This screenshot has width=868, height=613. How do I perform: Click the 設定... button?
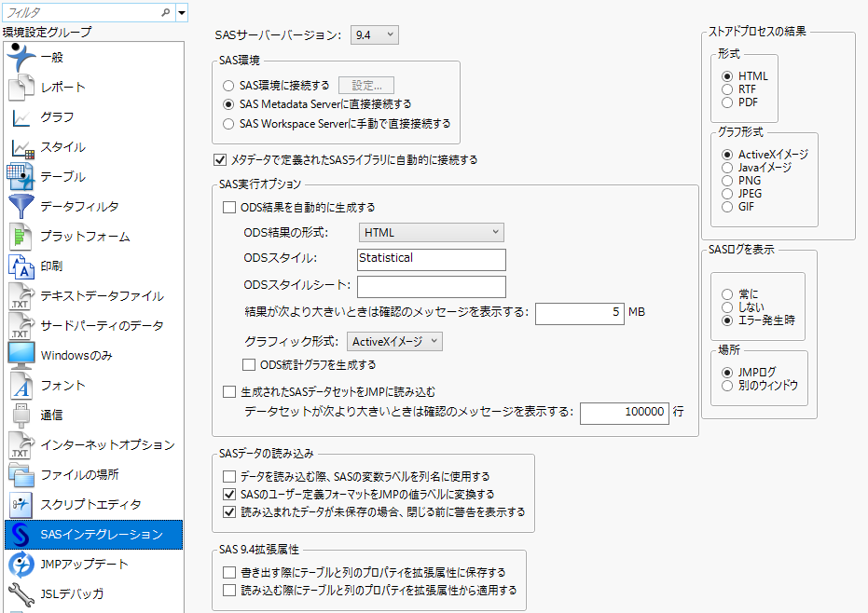click(365, 86)
